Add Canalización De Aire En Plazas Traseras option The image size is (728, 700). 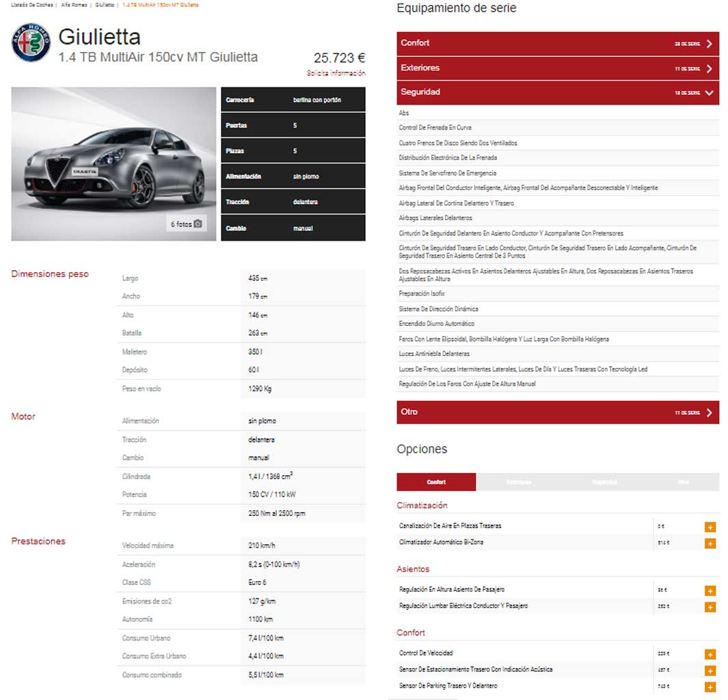coord(710,527)
